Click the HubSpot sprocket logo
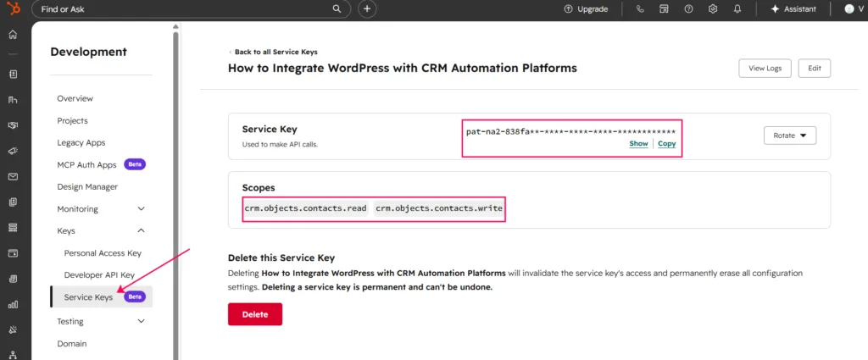This screenshot has height=360, width=868. point(14,8)
